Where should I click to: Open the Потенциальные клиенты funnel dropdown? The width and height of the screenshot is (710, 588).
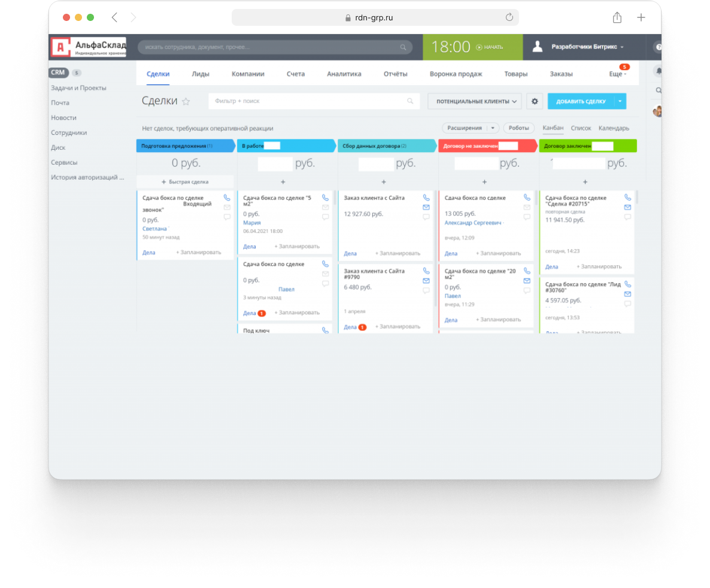pos(474,101)
